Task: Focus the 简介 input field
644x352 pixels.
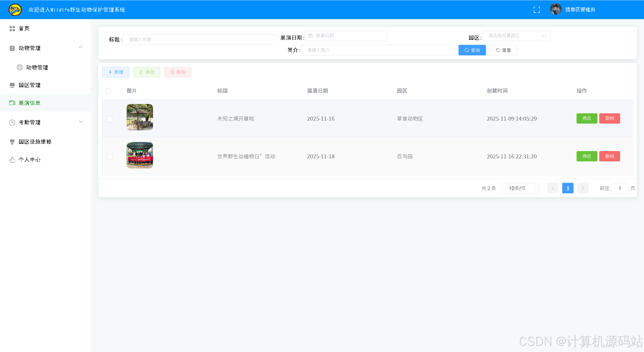Action: (x=378, y=50)
